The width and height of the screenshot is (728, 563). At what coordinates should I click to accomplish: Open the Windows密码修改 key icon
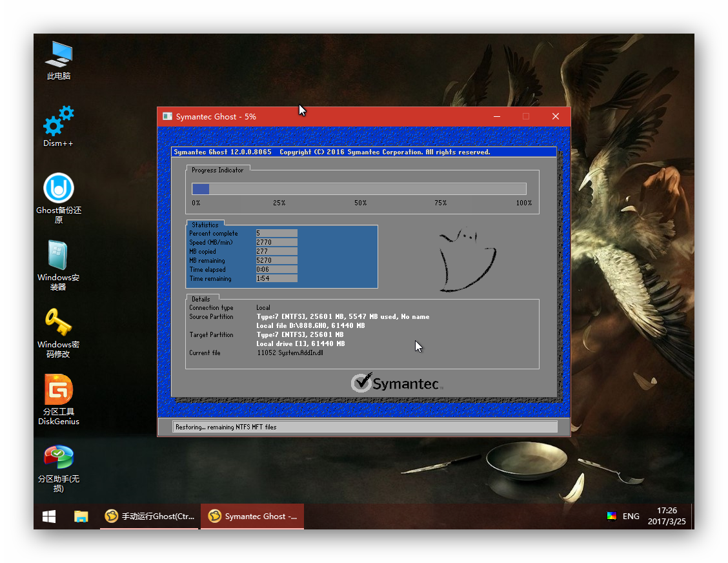(x=59, y=333)
